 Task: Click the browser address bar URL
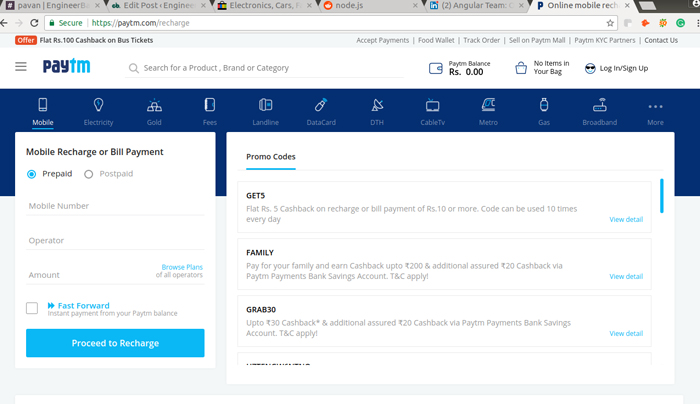click(140, 23)
